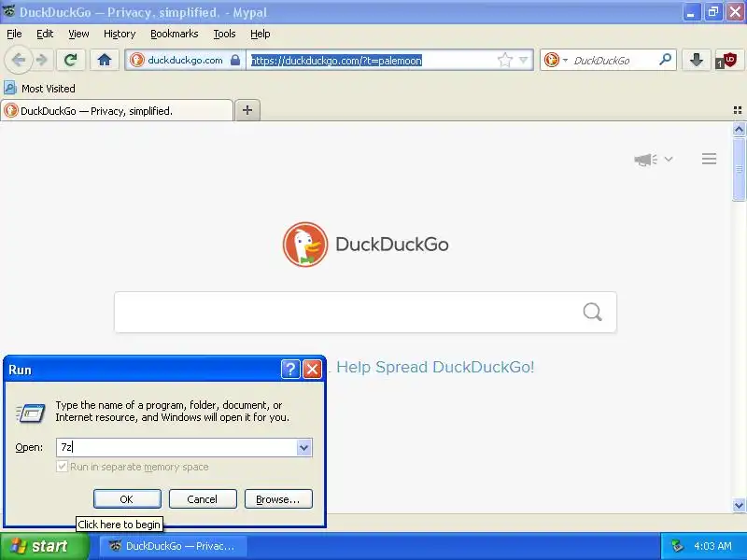Click the DuckDuckGo site identity icon
The height and width of the screenshot is (560, 747).
(x=137, y=60)
